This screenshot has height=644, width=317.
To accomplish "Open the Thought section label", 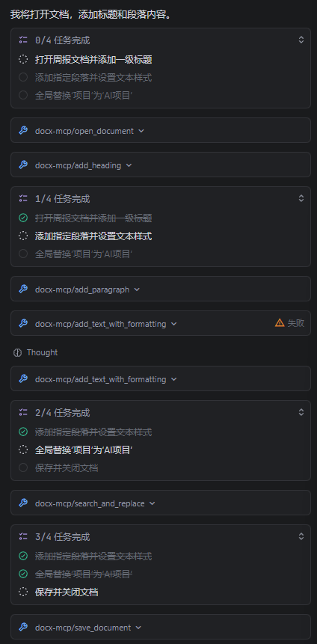I will coord(43,352).
